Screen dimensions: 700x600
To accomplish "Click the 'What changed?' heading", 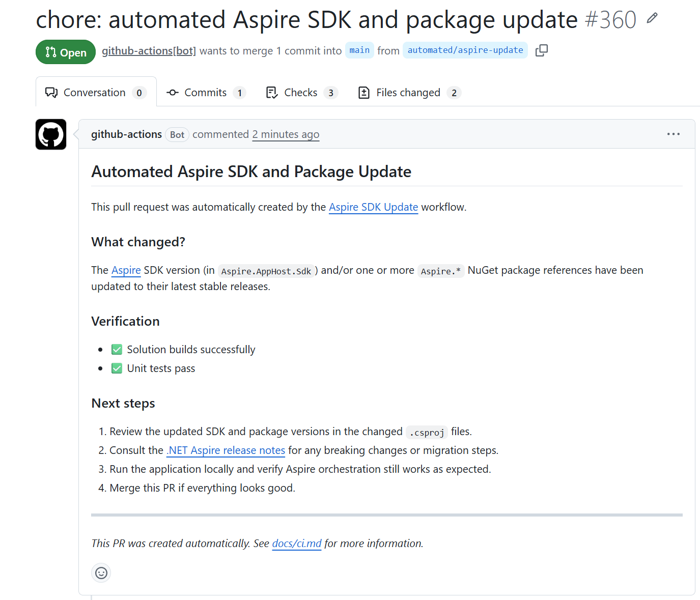I will pos(138,242).
